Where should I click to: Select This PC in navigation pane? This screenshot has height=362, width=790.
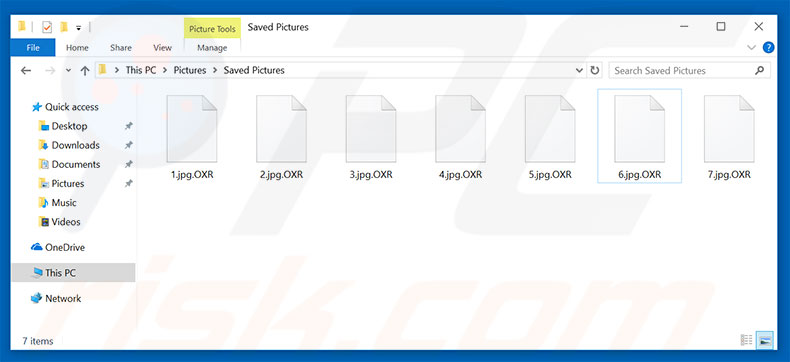coord(73,273)
